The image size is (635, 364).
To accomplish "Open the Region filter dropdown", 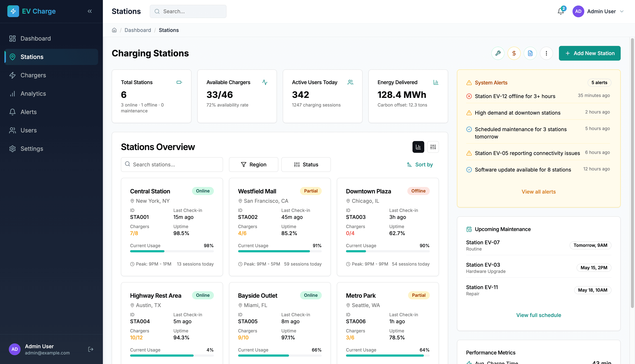I will [253, 165].
